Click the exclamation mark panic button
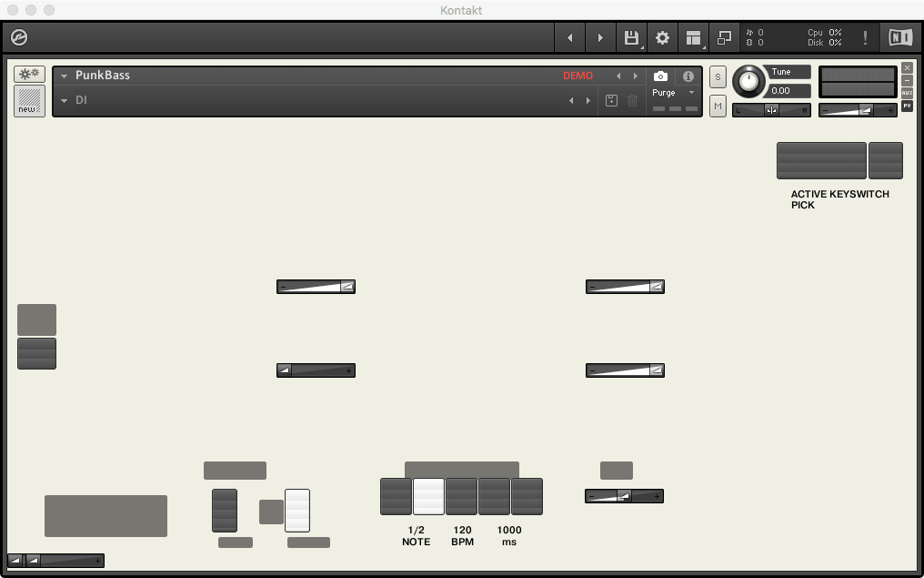 (865, 37)
